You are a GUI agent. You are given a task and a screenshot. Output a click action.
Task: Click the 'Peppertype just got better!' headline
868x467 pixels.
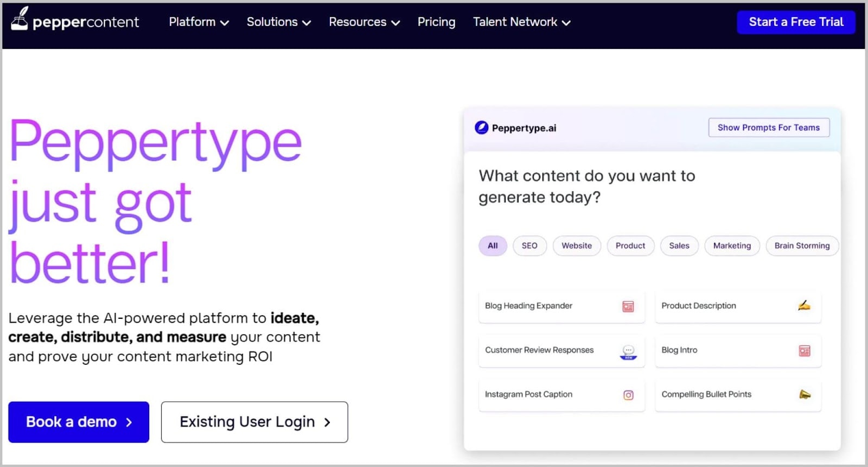coord(156,202)
